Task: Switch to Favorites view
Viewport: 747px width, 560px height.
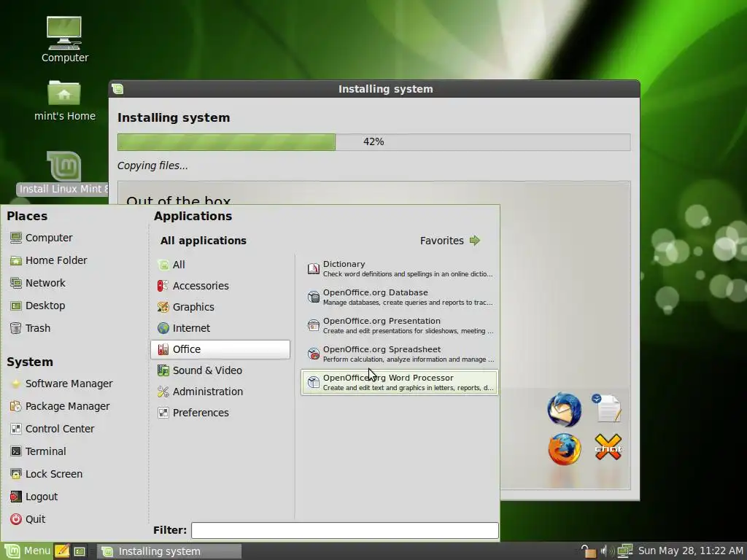Action: click(x=450, y=241)
